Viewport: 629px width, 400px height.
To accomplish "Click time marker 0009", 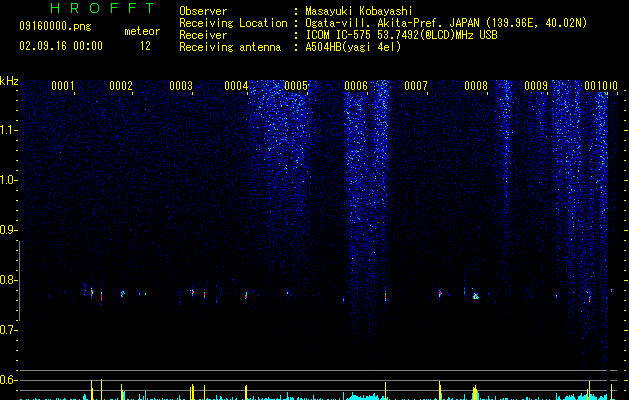I will click(536, 85).
